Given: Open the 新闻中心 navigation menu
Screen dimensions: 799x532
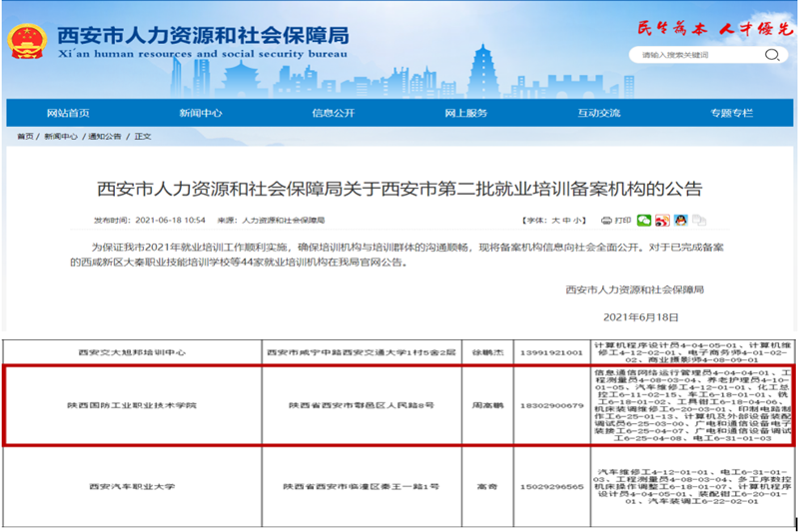Looking at the screenshot, I should [x=200, y=113].
